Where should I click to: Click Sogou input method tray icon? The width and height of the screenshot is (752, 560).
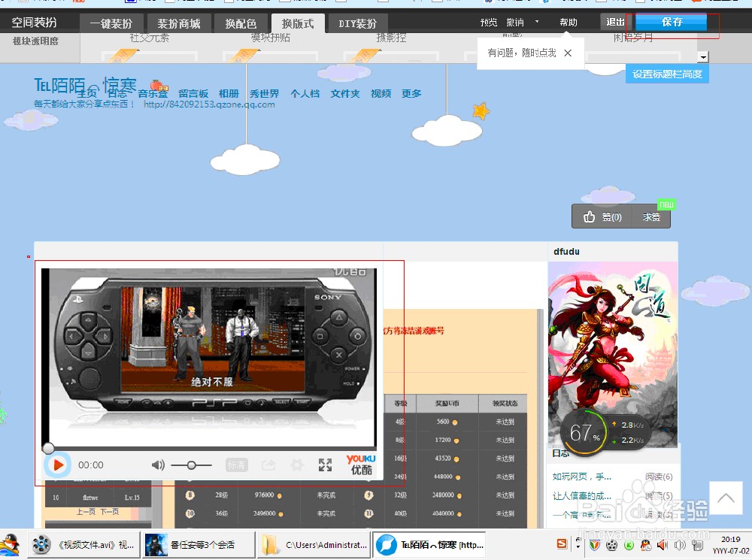pos(562,544)
